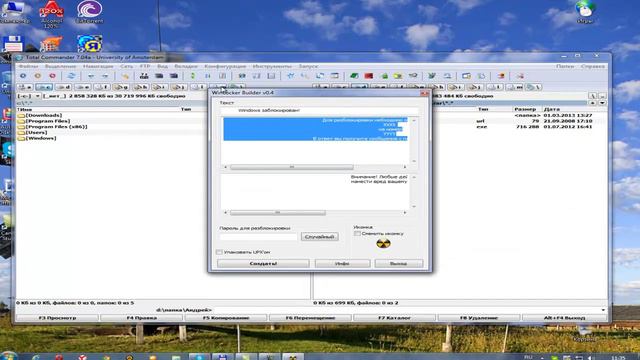The height and width of the screenshot is (360, 640).
Task: Click the lower text box horizontal scrollbar thumb
Action: click(x=278, y=213)
